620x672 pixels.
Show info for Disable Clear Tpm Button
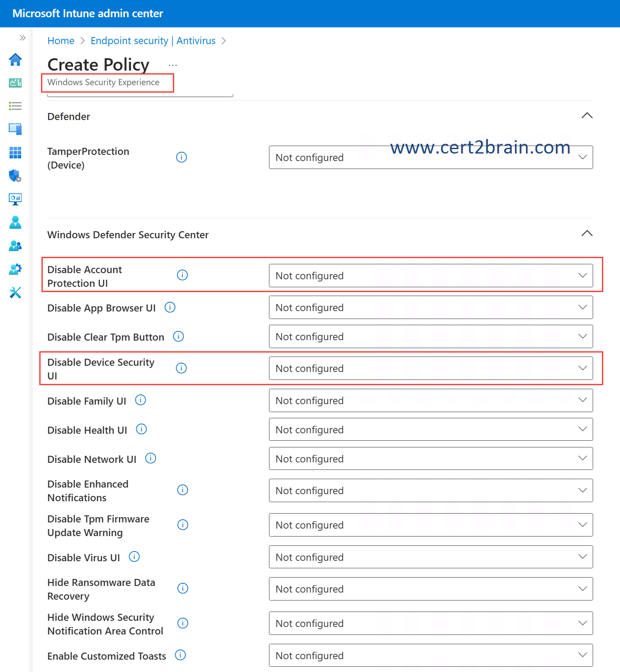[178, 336]
